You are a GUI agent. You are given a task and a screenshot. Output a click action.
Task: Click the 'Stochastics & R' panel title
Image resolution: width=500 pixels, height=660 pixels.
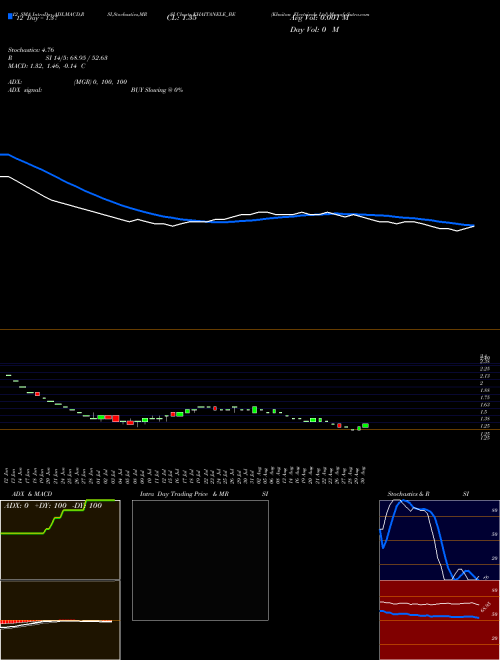point(408,494)
